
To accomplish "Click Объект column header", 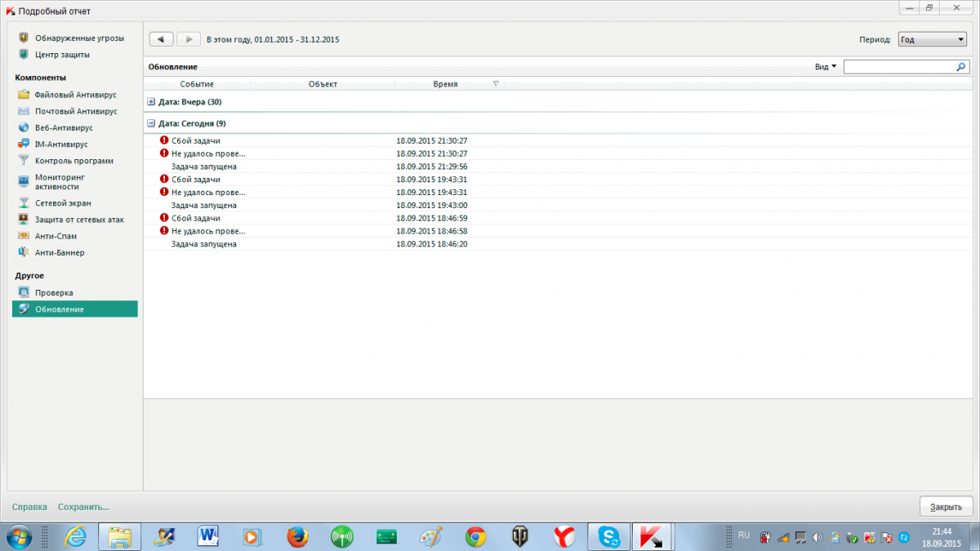I will [323, 84].
